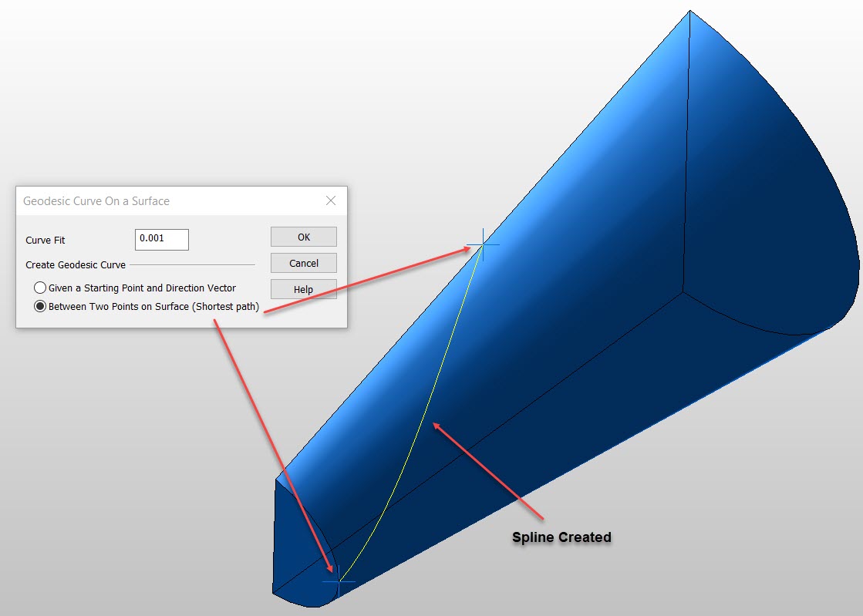
Task: Click the lower endpoint crosshair marker
Action: click(x=337, y=582)
